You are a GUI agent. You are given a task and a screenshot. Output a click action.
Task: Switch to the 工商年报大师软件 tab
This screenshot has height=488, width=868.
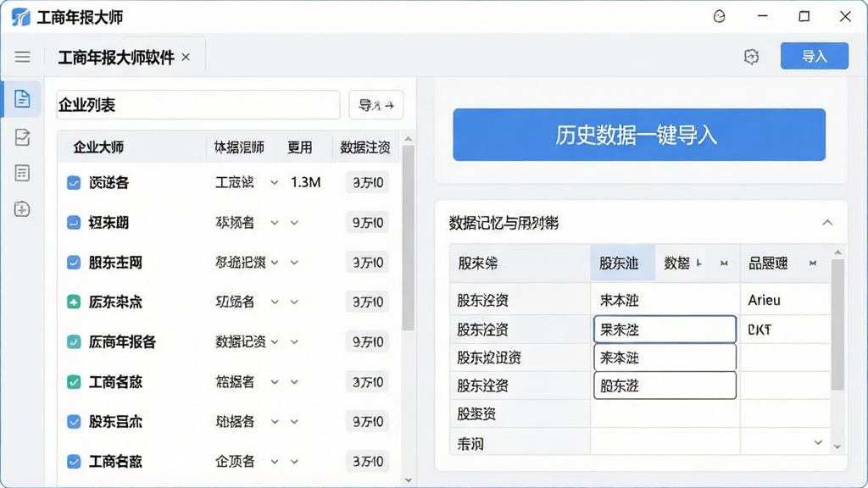pos(115,57)
